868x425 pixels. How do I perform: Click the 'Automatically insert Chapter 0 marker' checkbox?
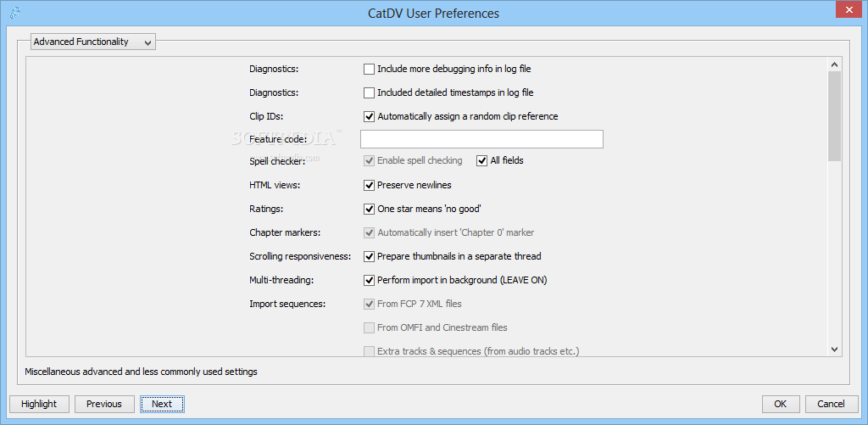pos(370,232)
